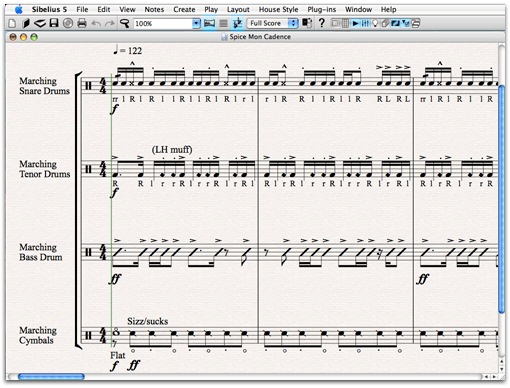This screenshot has width=510, height=388.
Task: Select the f dynamic under snare staff
Action: (x=114, y=109)
